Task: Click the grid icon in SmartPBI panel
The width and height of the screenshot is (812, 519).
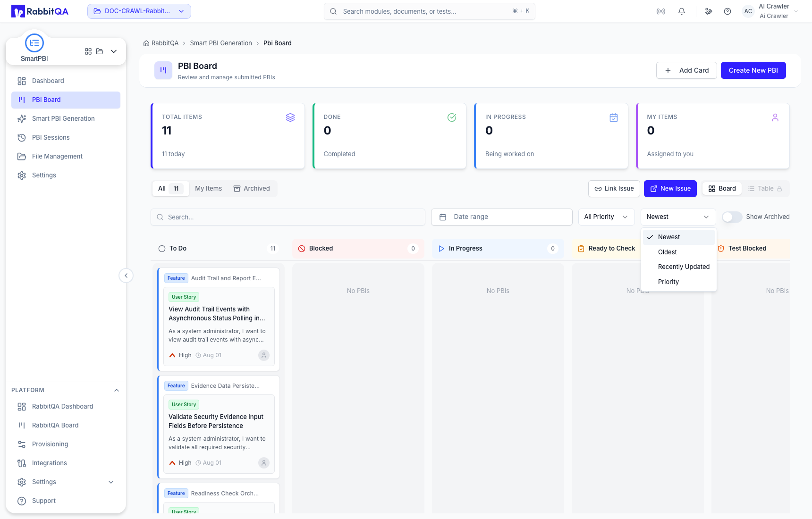Action: 88,51
